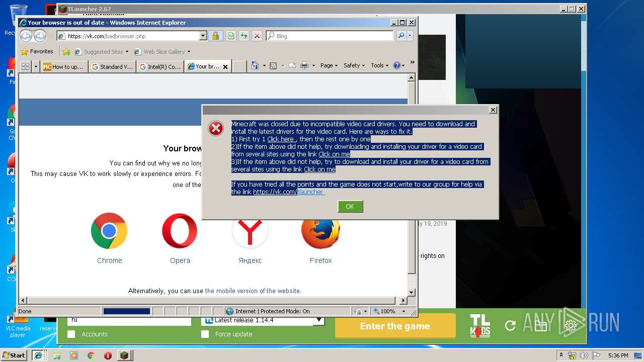
Task: Click the address bar with vk.com/badbrowser.php
Action: coord(128,36)
